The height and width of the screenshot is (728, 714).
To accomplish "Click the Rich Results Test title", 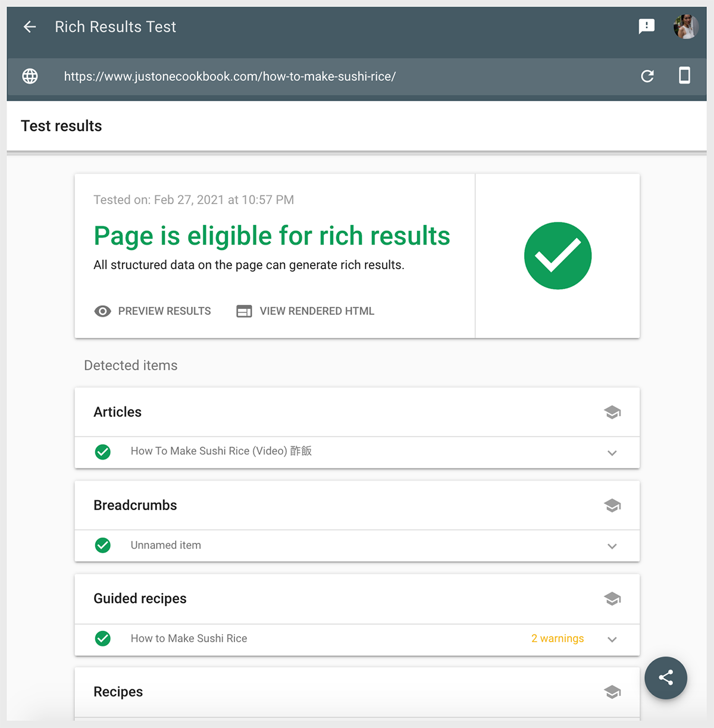I will click(x=115, y=26).
